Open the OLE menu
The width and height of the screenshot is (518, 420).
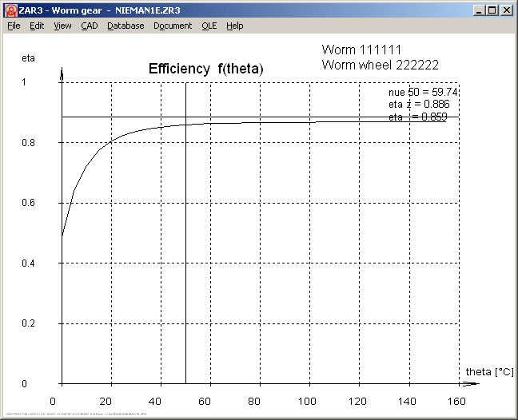(x=209, y=26)
